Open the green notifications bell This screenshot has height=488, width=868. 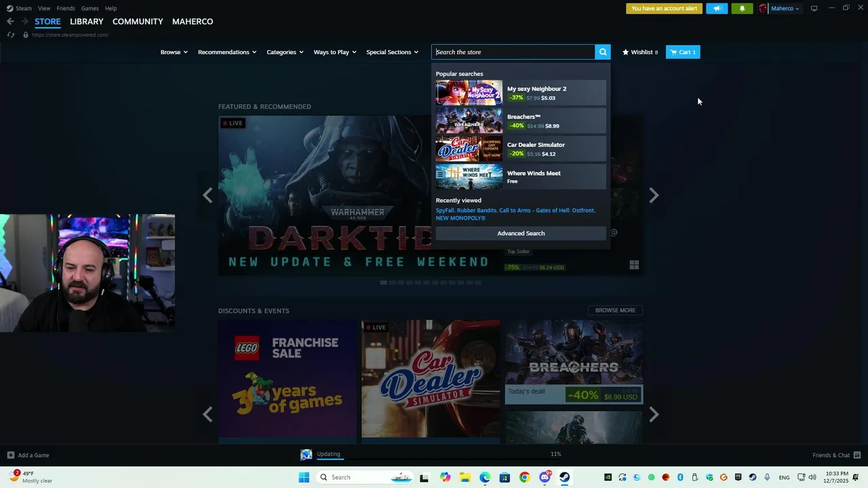[x=742, y=9]
